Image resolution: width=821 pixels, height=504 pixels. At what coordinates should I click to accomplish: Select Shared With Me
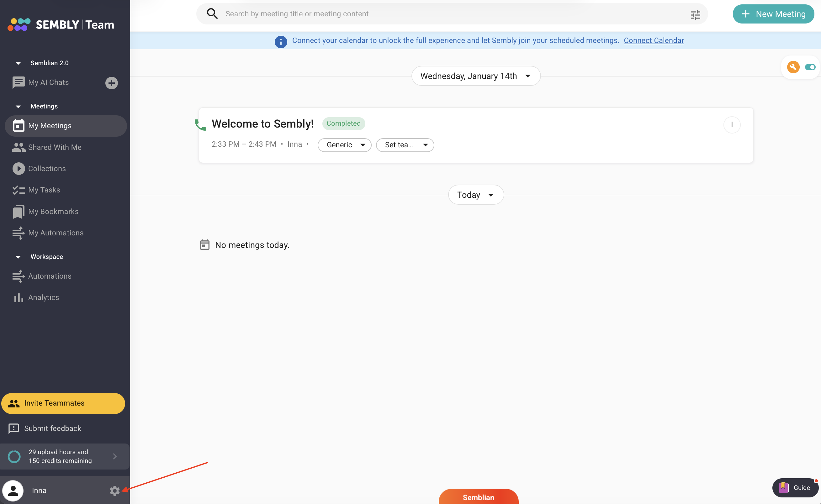click(54, 147)
